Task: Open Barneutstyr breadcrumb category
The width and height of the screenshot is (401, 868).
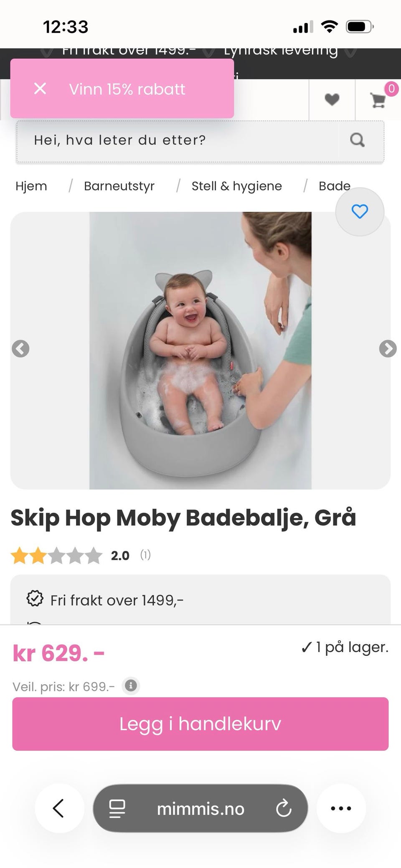Action: (119, 186)
